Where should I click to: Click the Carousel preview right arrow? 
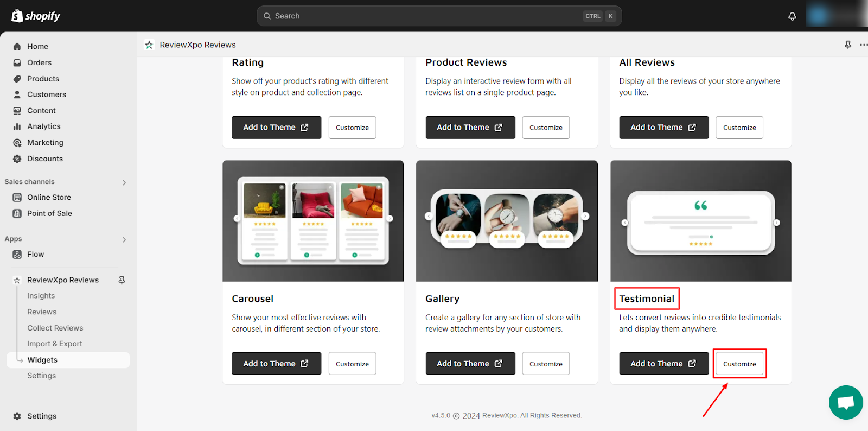coord(390,219)
